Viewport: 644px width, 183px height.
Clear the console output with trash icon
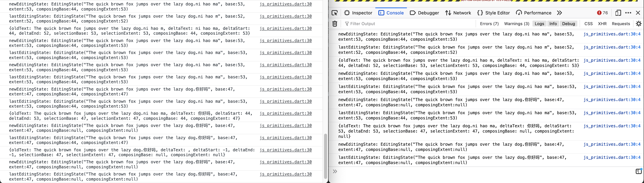(x=335, y=23)
